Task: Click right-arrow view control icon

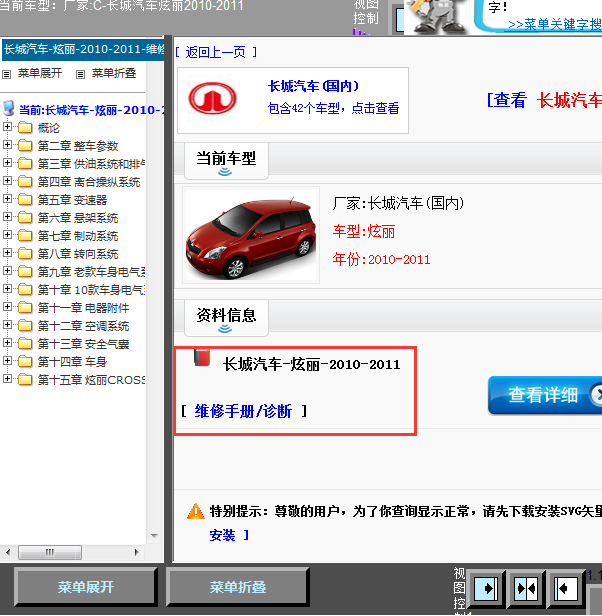Action: click(486, 589)
